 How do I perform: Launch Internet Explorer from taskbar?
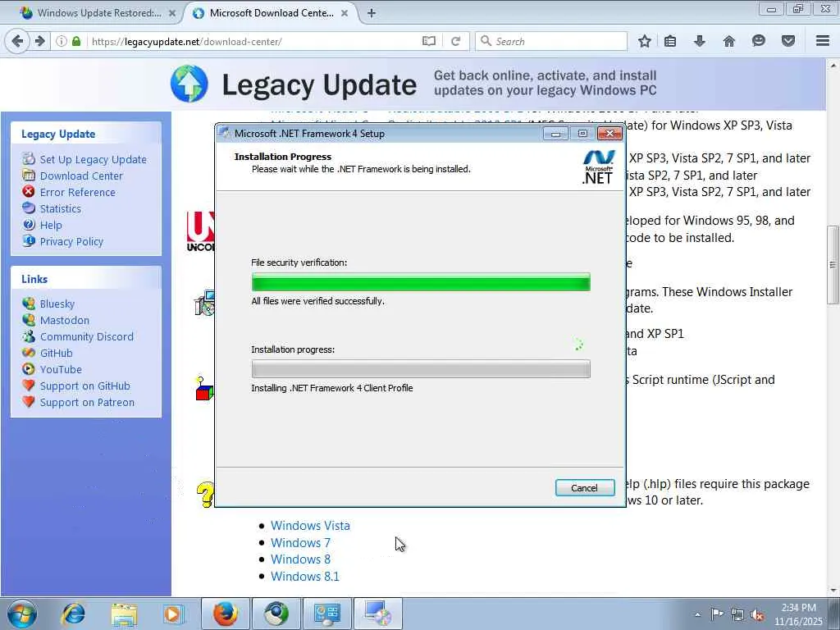[73, 614]
